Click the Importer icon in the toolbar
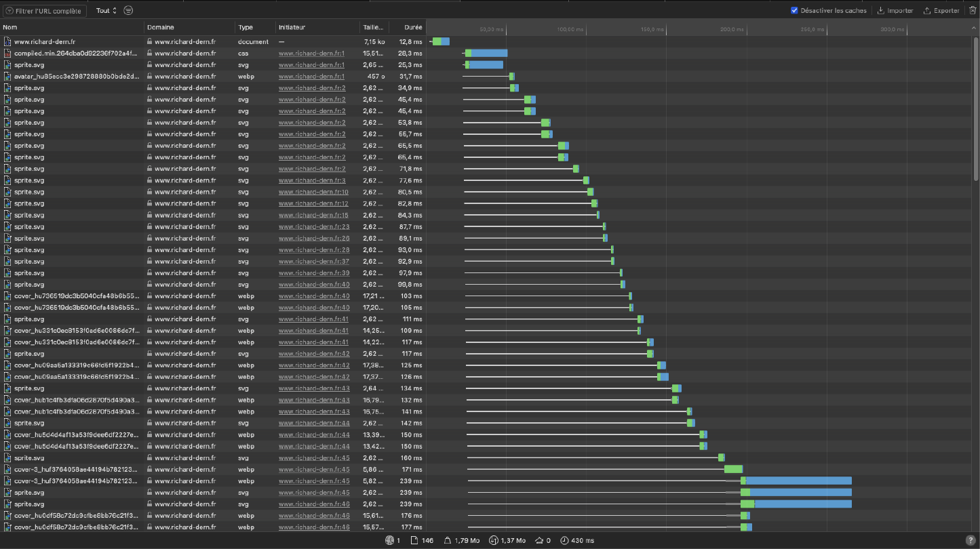The image size is (980, 549). tap(881, 11)
